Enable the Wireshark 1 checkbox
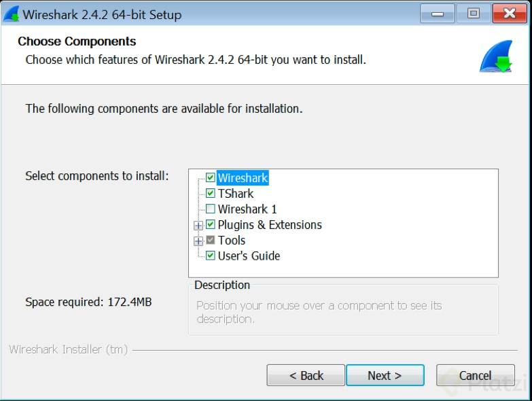The height and width of the screenshot is (401, 532). [211, 209]
